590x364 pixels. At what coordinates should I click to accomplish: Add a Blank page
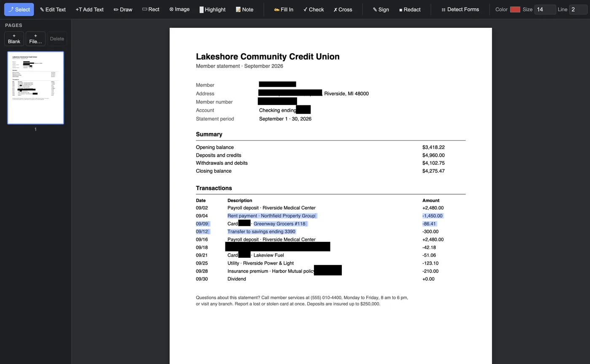click(14, 39)
